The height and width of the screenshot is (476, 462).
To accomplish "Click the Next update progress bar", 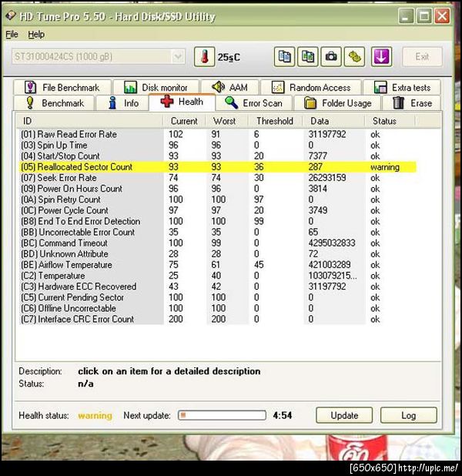I will click(x=222, y=415).
